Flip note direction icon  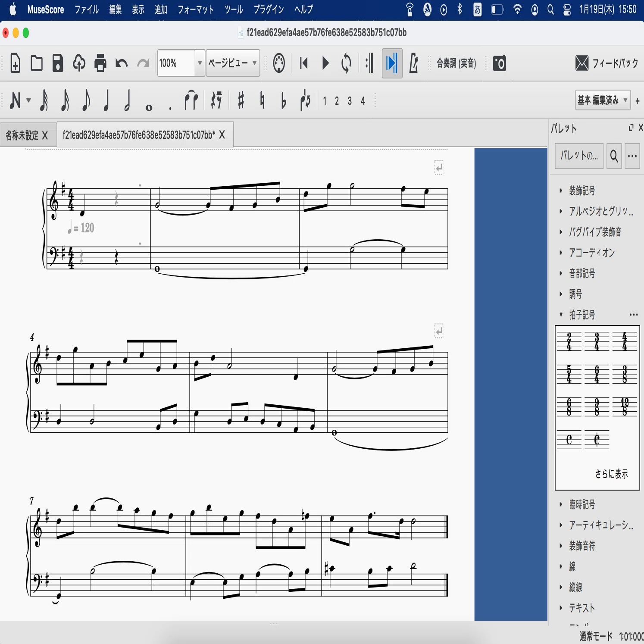pyautogui.click(x=305, y=100)
